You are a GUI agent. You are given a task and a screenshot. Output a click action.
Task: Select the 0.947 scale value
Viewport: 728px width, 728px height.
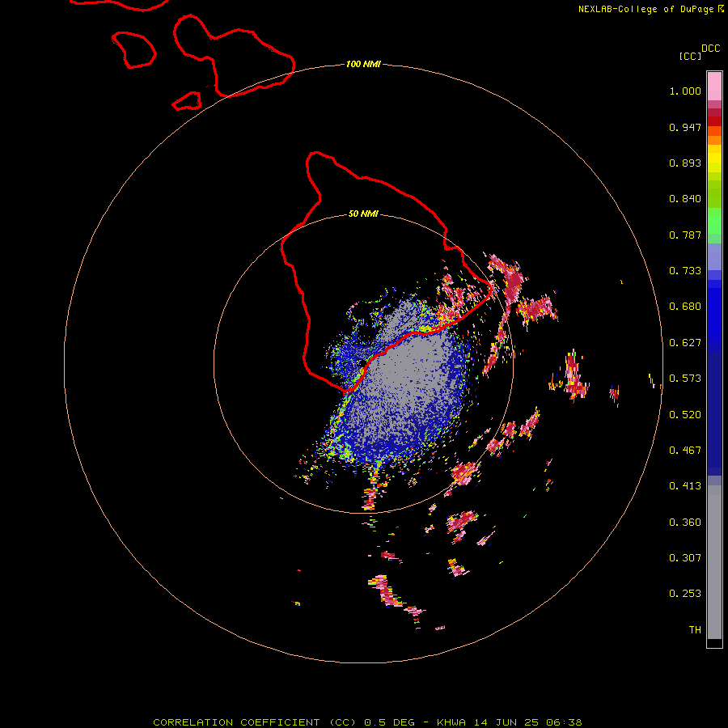[x=685, y=127]
